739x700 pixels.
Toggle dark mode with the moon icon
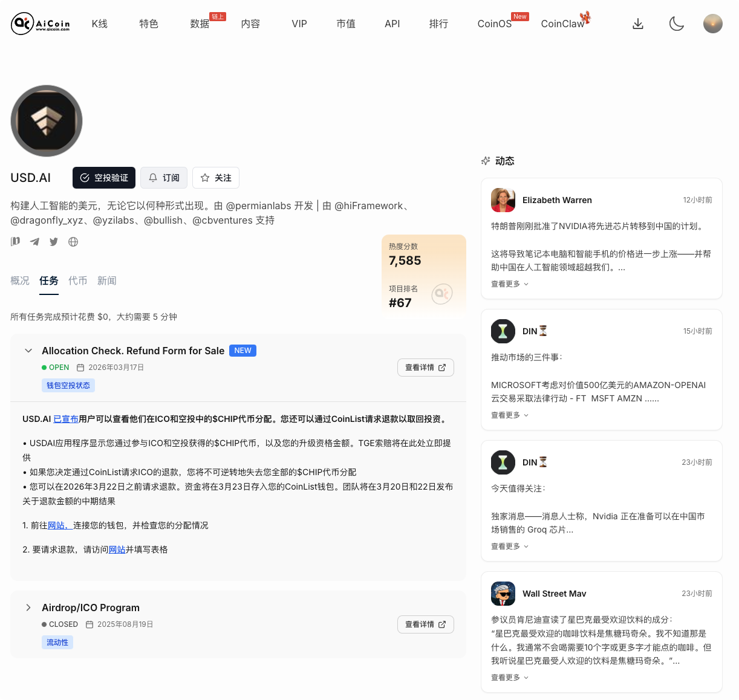pyautogui.click(x=677, y=24)
